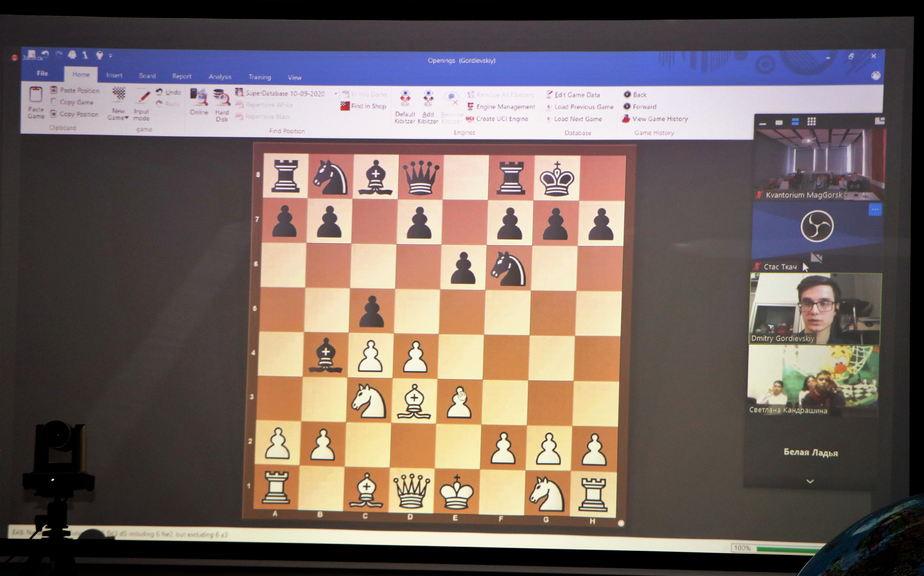Go Forward in game history

coord(640,107)
